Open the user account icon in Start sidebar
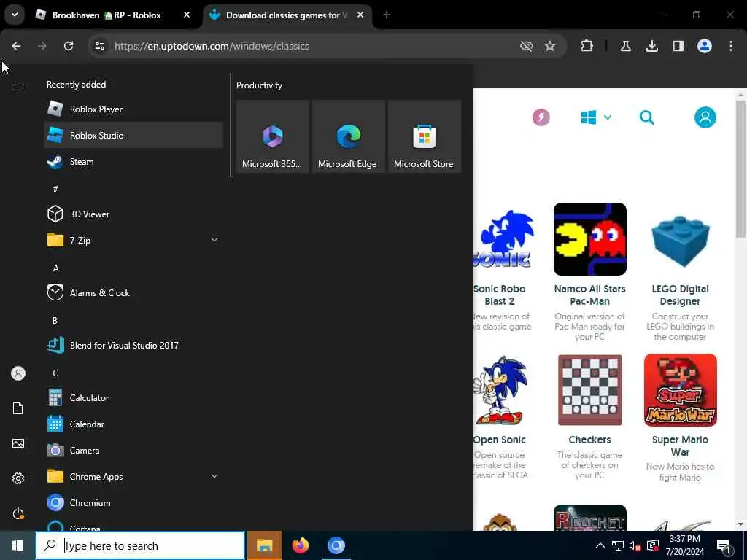Image resolution: width=747 pixels, height=560 pixels. [x=18, y=373]
